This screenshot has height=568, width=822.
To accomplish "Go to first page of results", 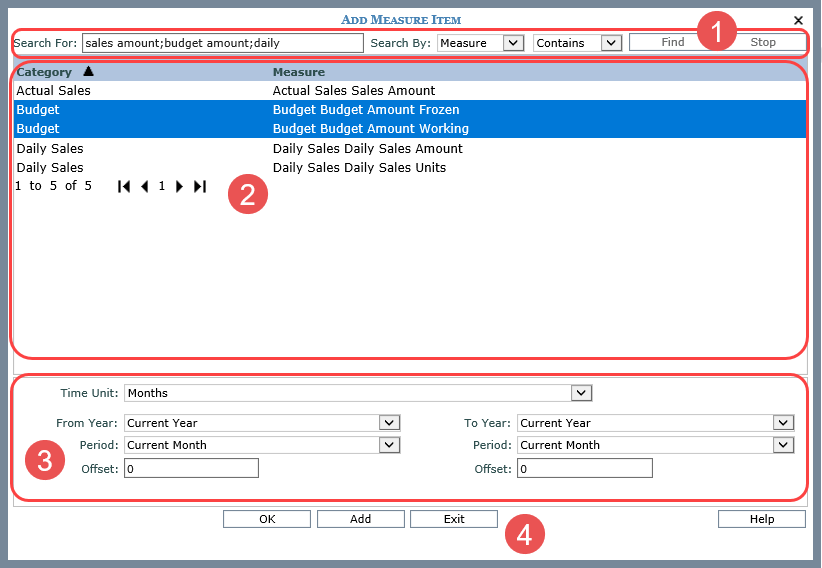I will click(x=124, y=186).
